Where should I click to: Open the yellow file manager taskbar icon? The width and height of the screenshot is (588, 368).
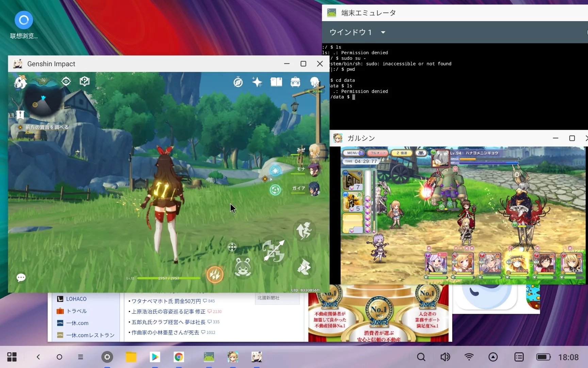click(131, 357)
